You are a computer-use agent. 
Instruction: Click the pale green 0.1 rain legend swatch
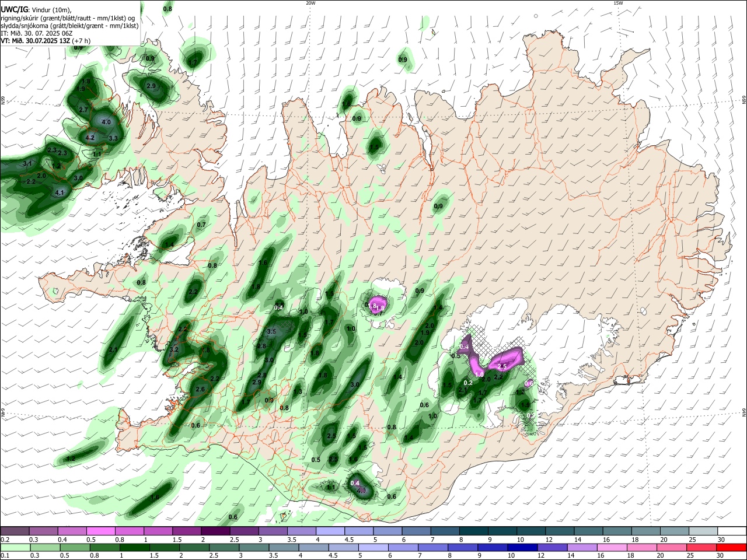click(x=15, y=548)
